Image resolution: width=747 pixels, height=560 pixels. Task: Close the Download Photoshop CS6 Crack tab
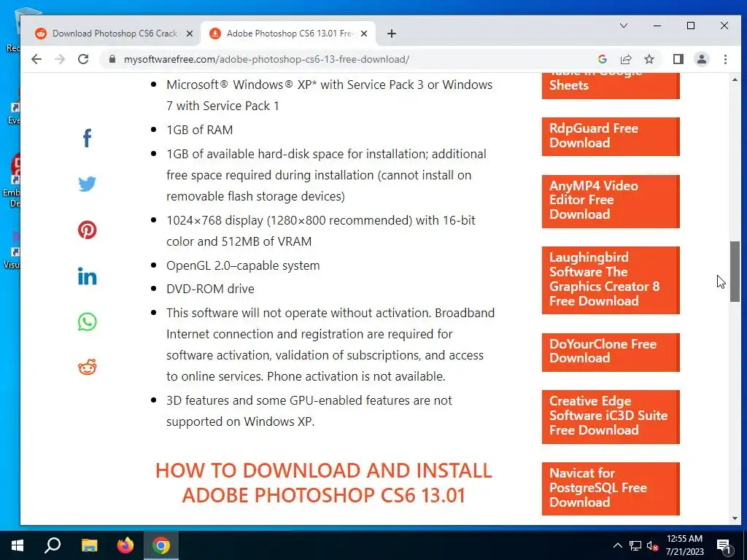[189, 34]
